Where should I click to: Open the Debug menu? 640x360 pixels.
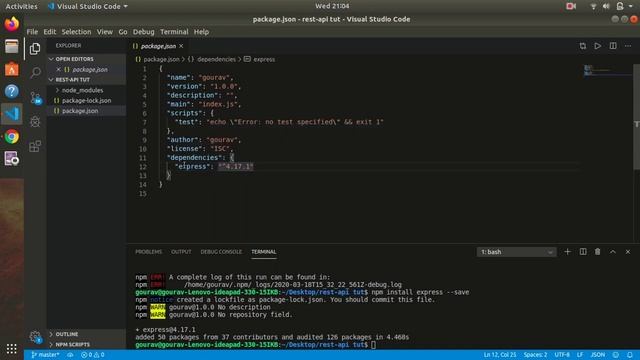click(x=144, y=32)
